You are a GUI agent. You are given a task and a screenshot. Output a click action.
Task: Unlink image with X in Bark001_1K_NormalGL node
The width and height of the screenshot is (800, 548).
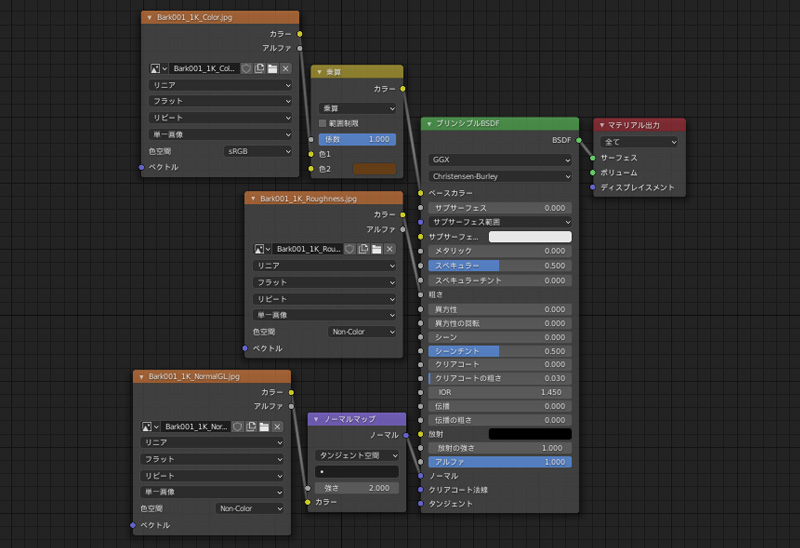(x=278, y=426)
